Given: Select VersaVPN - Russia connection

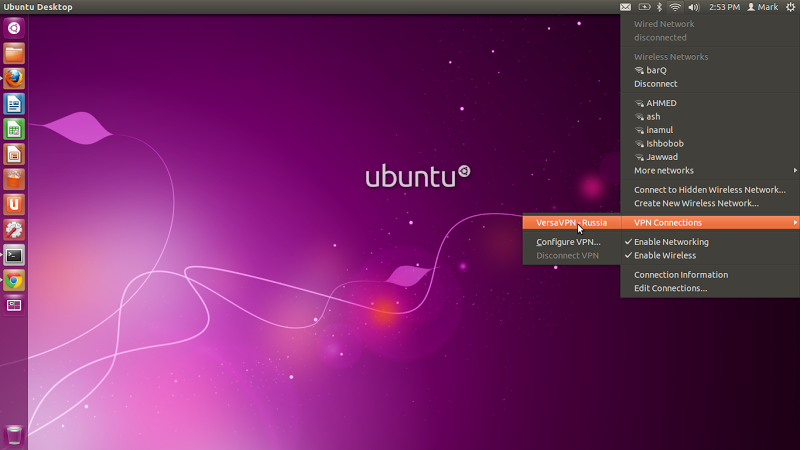Looking at the screenshot, I should coord(572,222).
